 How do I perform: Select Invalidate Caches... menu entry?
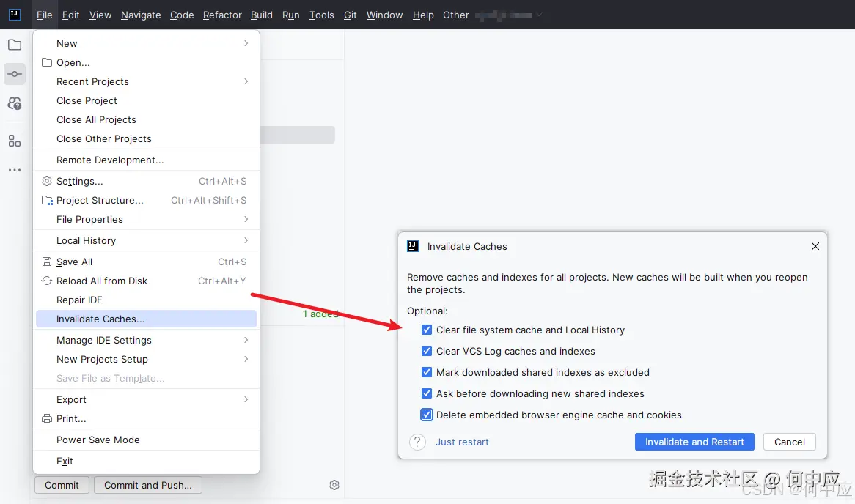click(146, 319)
